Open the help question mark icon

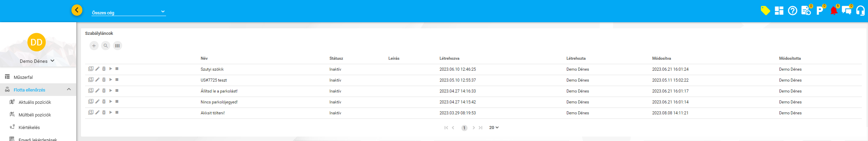click(792, 11)
